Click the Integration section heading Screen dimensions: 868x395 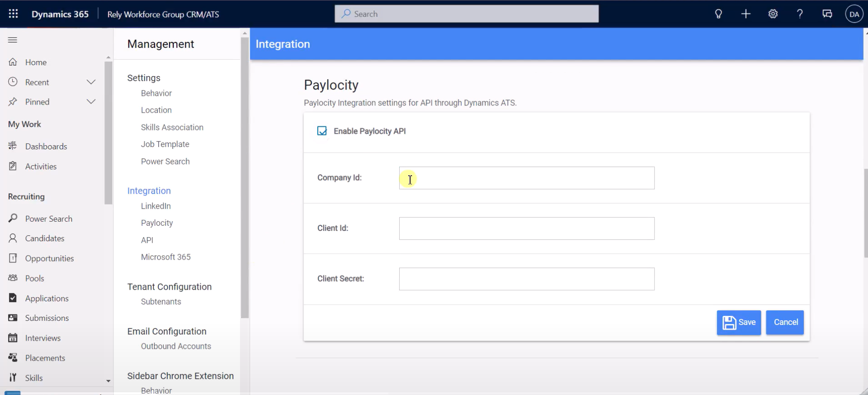(x=149, y=191)
